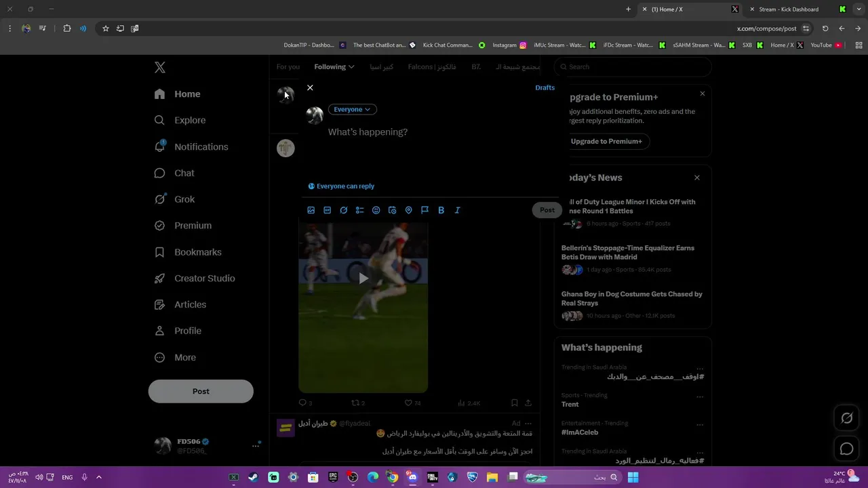Viewport: 868px width, 488px height.
Task: Click the Upgrade to Premium+ button
Action: (x=606, y=141)
